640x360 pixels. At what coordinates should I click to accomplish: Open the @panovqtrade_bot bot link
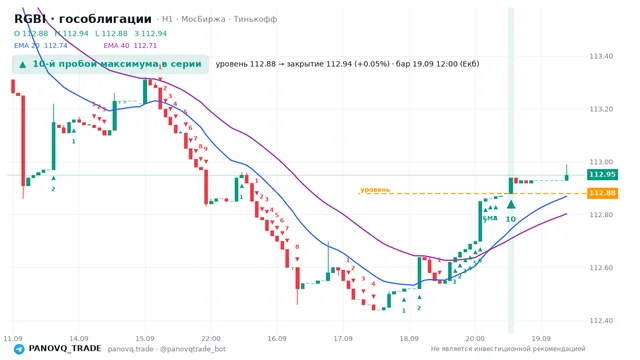coord(193,349)
